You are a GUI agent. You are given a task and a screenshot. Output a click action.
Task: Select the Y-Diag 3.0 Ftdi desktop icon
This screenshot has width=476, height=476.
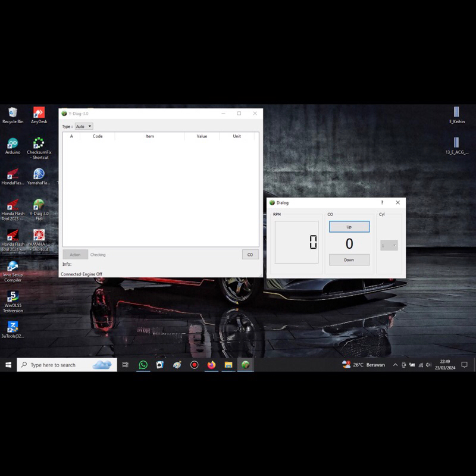[39, 210]
